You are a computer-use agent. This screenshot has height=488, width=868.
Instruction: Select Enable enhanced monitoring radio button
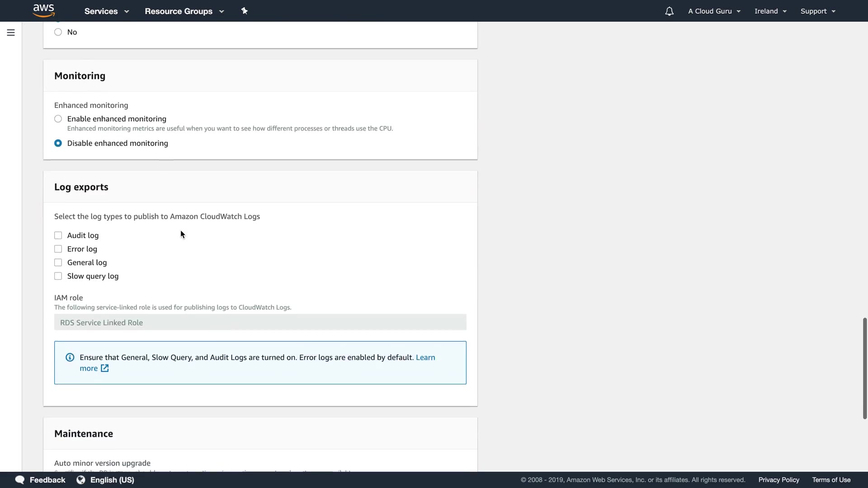(58, 119)
